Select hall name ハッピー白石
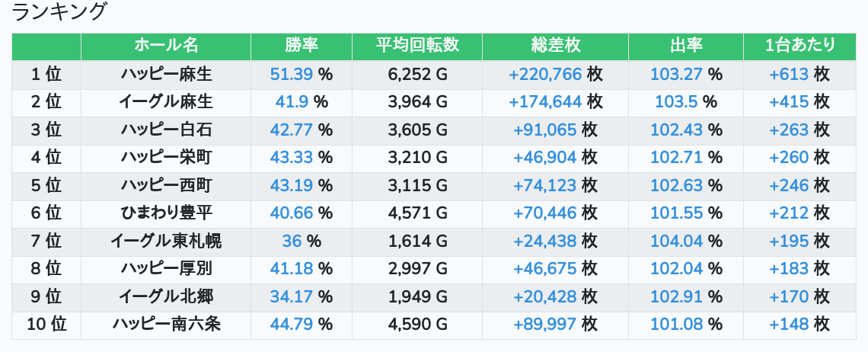Viewport: 868px width, 352px height. [166, 130]
